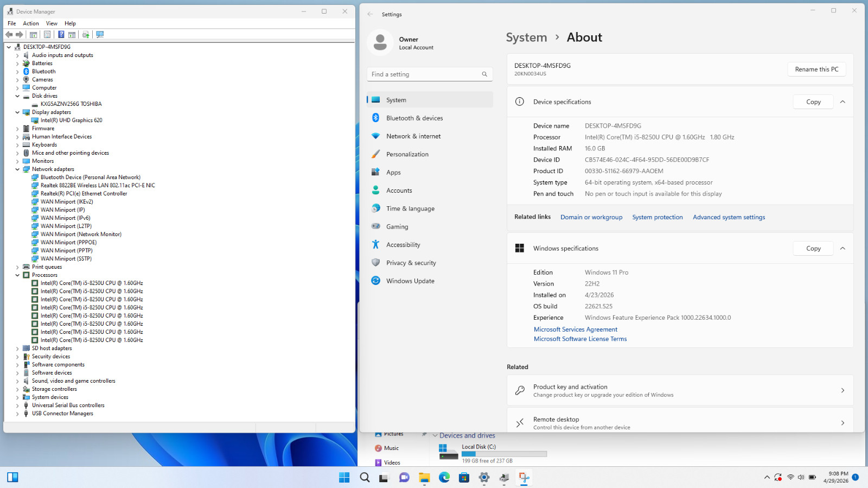Copy the Windows specifications

813,248
